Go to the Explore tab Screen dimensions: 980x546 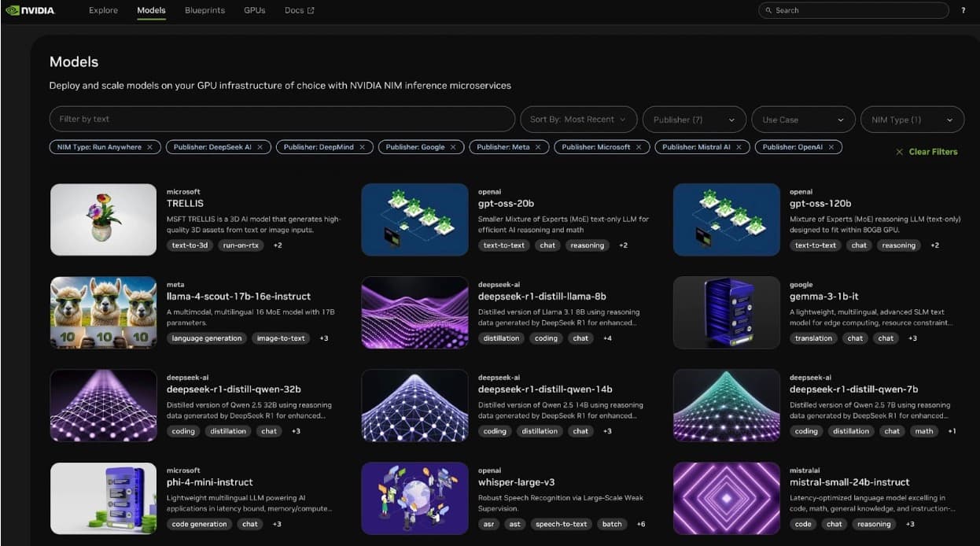[103, 10]
